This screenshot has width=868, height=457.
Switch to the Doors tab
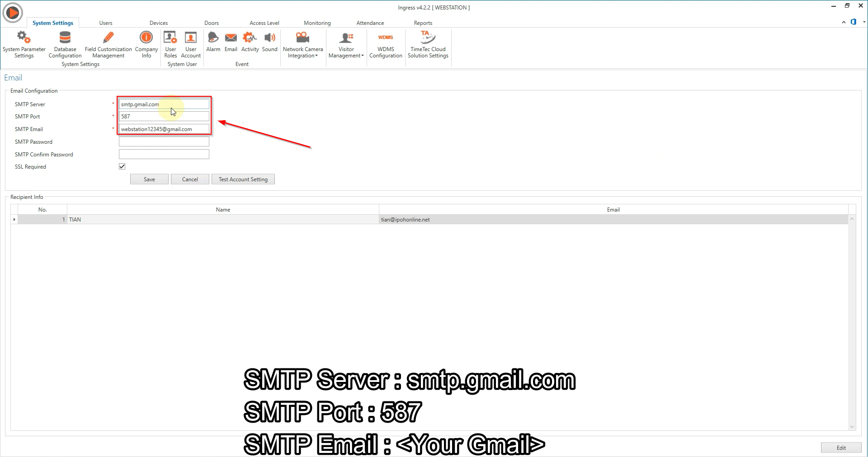pyautogui.click(x=212, y=23)
